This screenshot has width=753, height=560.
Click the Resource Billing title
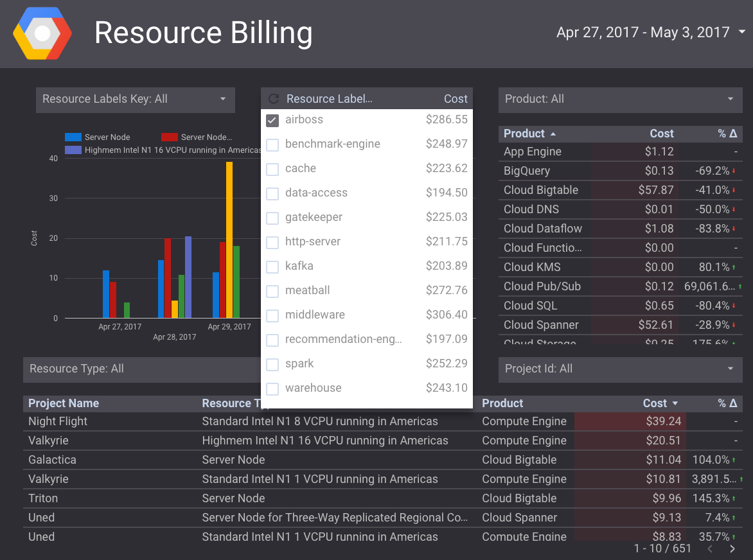point(203,33)
